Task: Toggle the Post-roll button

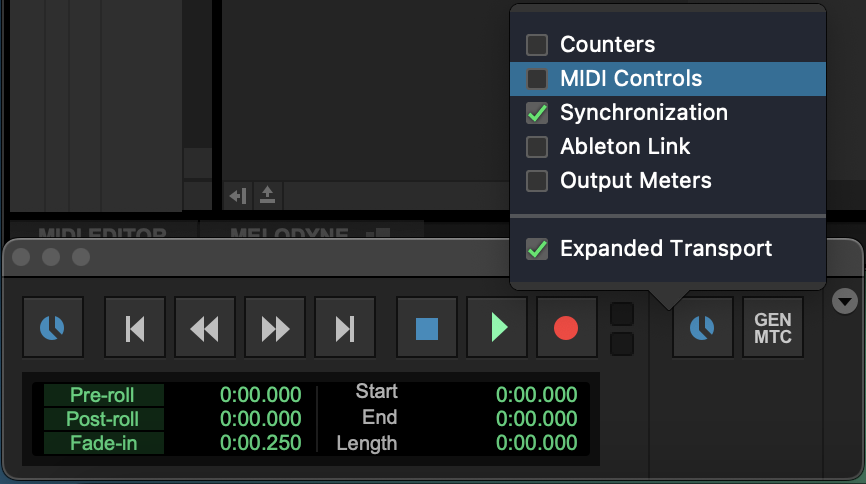Action: 102,419
